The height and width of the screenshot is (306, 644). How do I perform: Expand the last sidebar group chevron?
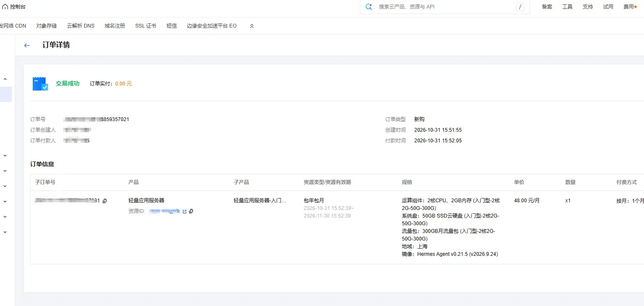coord(5,232)
